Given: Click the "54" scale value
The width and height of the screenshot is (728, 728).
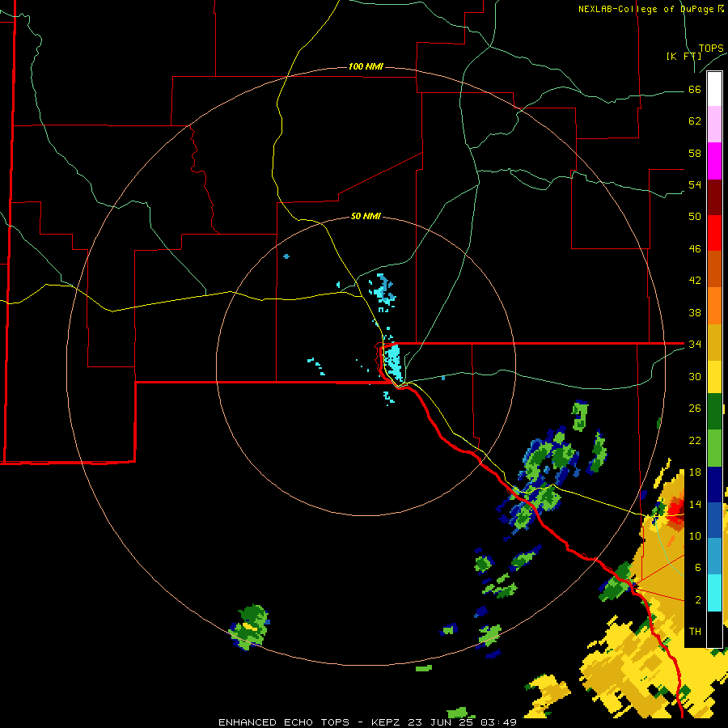Looking at the screenshot, I should (x=695, y=184).
